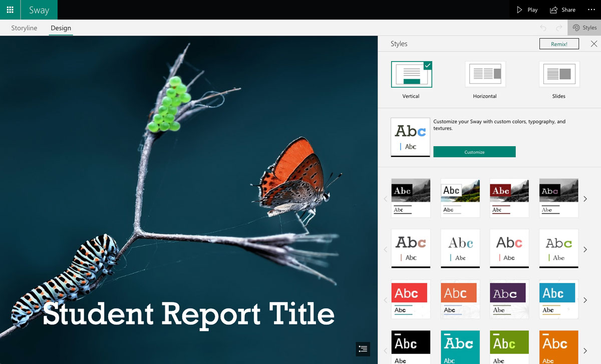Viewport: 601px width, 364px height.
Task: Show next styles in bottom solid-color row
Action: tap(585, 350)
